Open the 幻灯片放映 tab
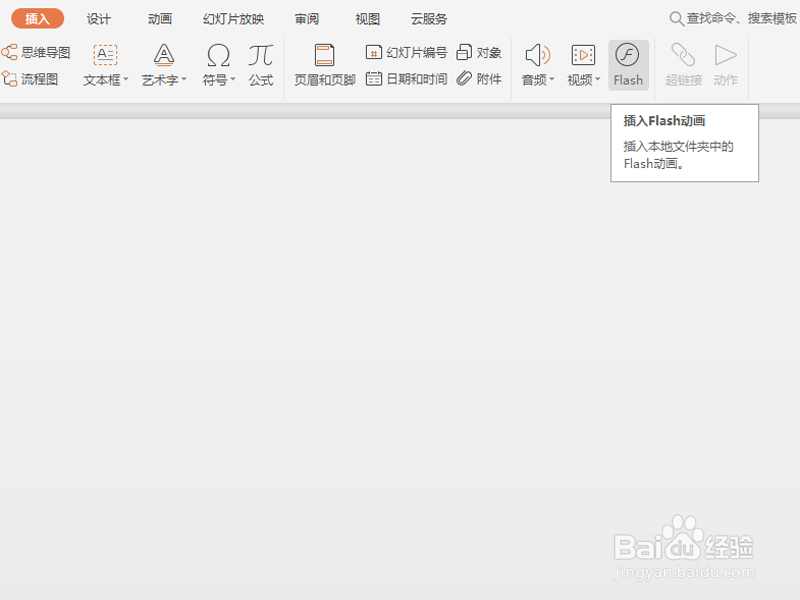Image resolution: width=800 pixels, height=600 pixels. coord(233,19)
